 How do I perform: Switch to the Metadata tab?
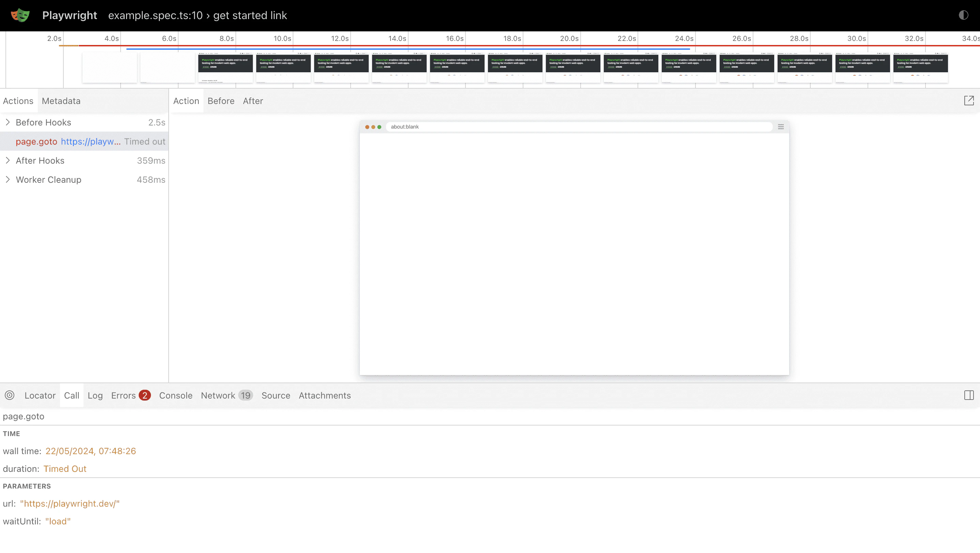coord(61,101)
